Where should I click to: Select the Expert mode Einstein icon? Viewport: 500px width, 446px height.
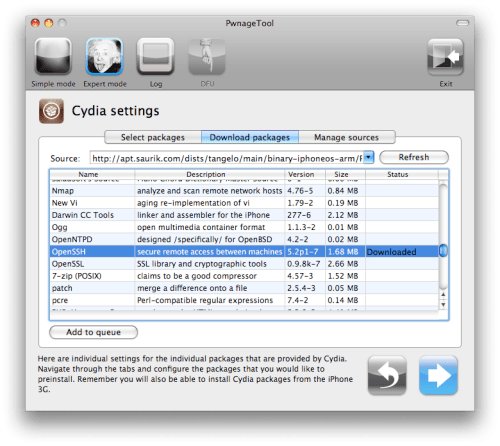104,56
